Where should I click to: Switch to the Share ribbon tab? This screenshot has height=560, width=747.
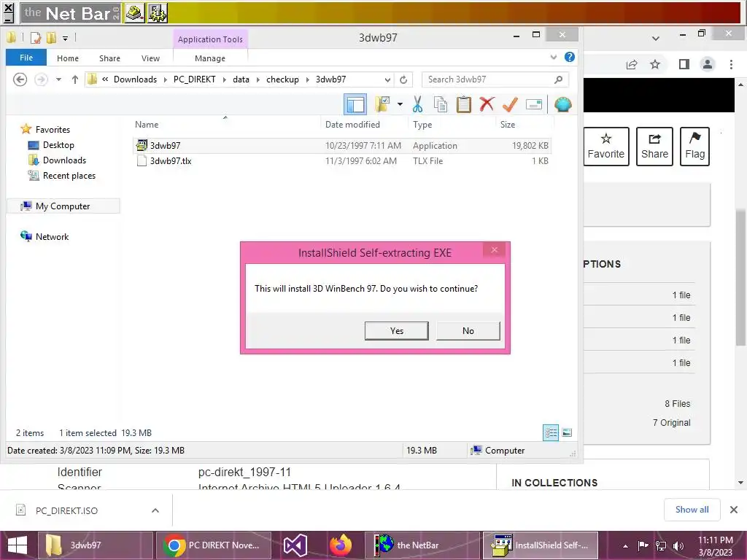coord(109,58)
